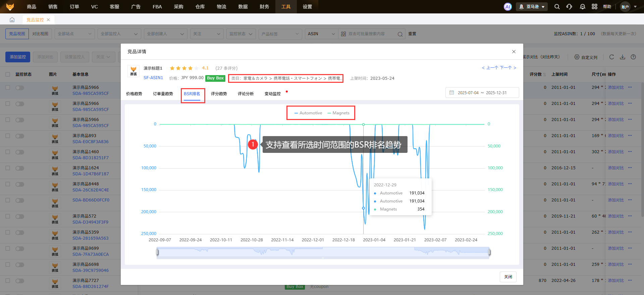Toggle monitoring switch for 演示商品893

[x=20, y=136]
